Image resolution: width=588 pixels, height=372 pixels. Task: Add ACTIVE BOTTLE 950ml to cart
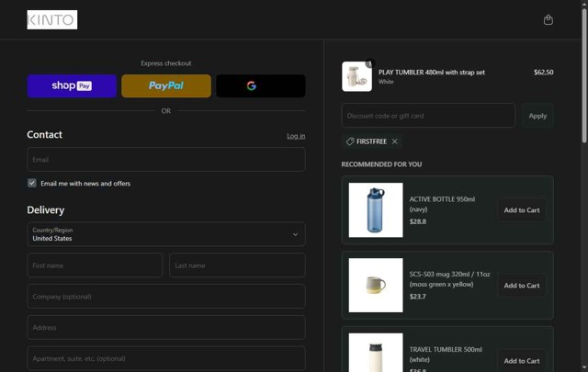point(522,210)
